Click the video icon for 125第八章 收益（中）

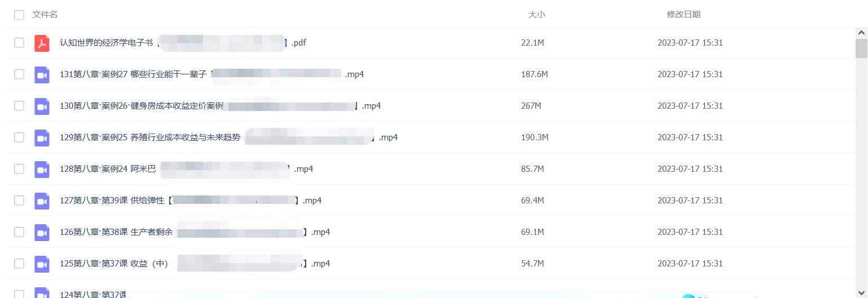(x=42, y=264)
